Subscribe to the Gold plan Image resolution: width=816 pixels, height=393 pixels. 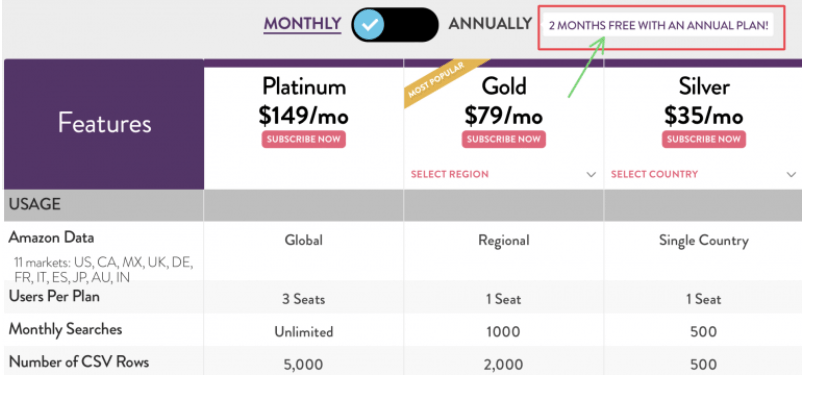click(504, 140)
